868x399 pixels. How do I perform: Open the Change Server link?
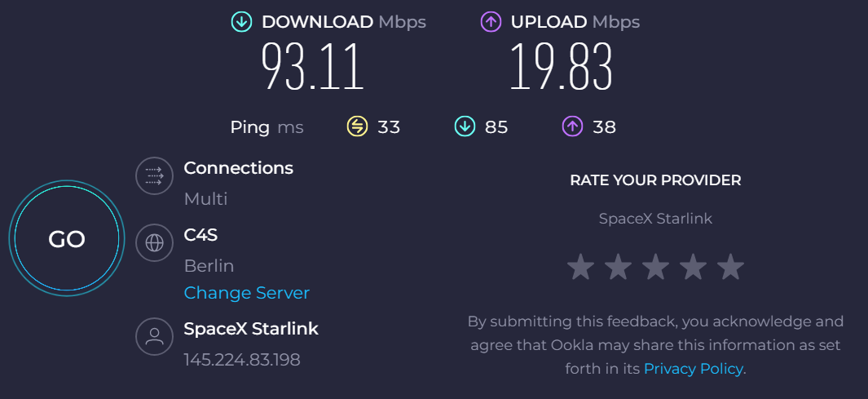click(247, 293)
